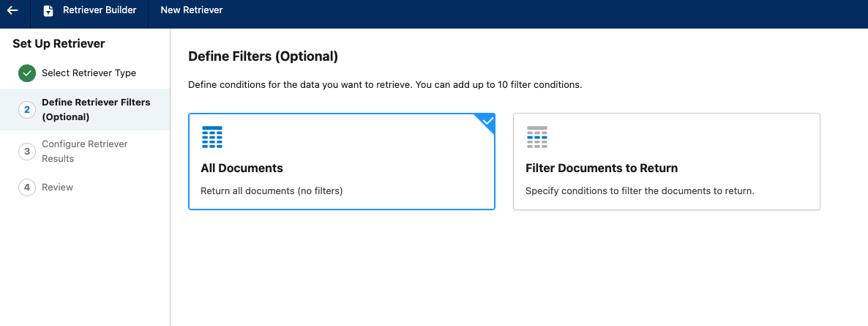Click the Retriever Builder document icon
Viewport: 868px width, 326px height.
pos(48,11)
